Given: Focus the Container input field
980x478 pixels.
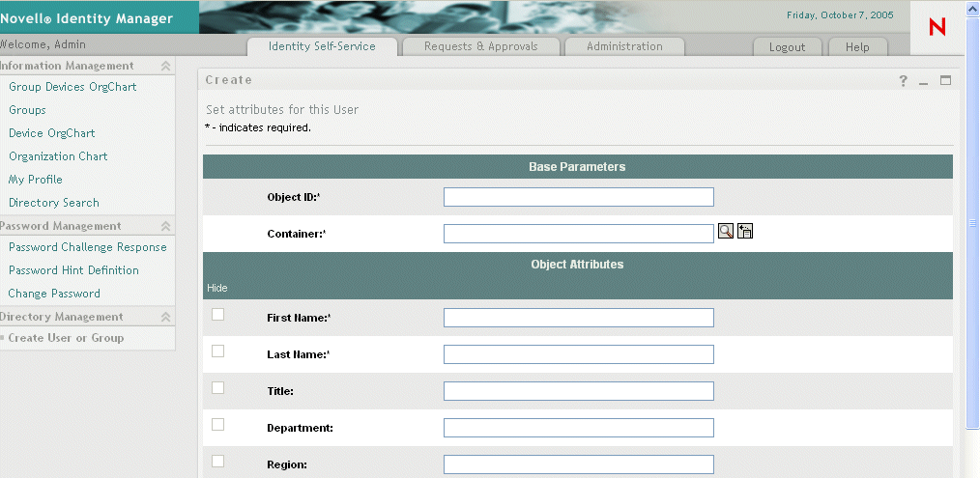Looking at the screenshot, I should coord(579,234).
